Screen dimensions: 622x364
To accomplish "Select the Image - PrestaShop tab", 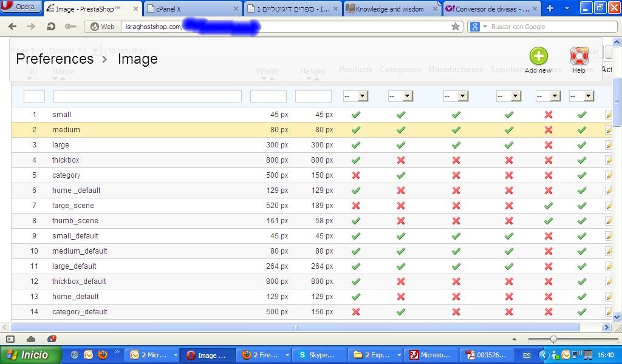I will 92,8.
